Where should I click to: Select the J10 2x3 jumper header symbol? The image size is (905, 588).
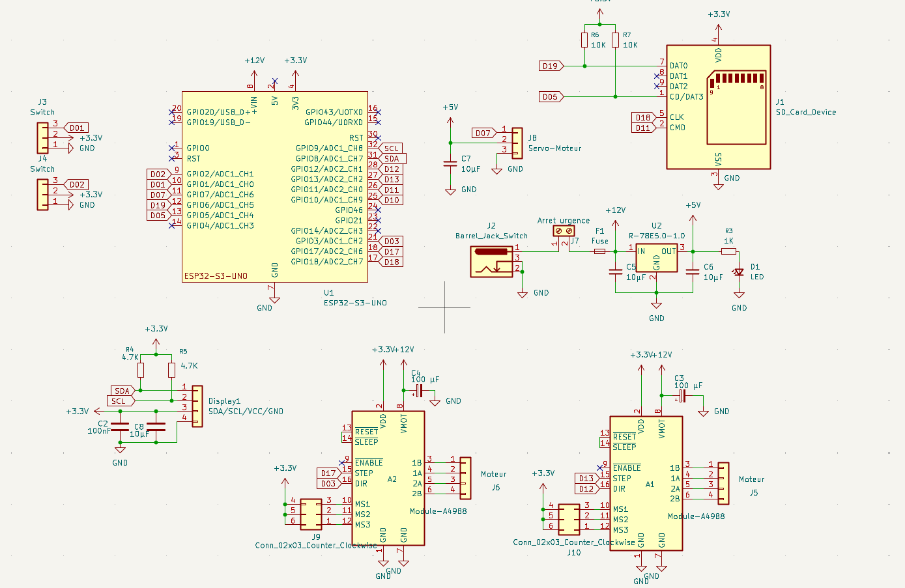tap(569, 520)
